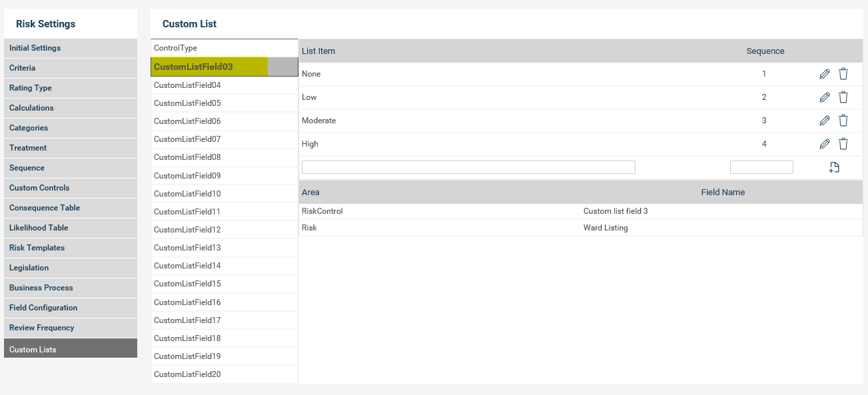The image size is (868, 395).
Task: Choose CustomListField04 from the list
Action: 224,85
